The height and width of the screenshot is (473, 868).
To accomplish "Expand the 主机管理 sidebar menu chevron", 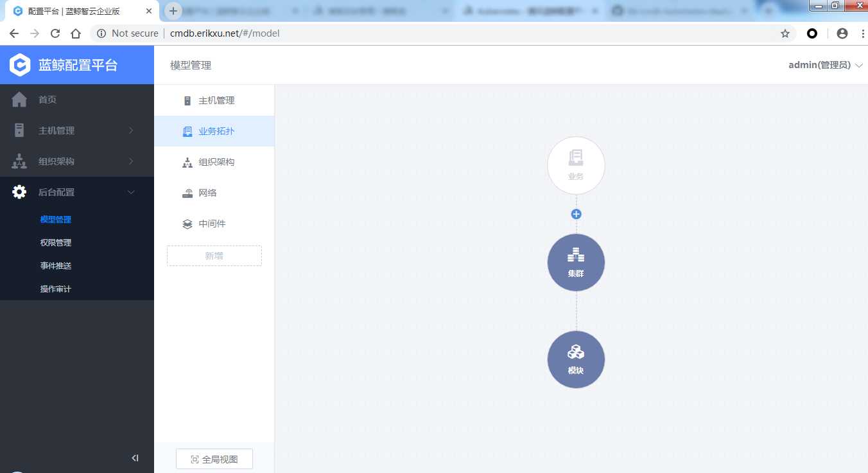I will 131,130.
